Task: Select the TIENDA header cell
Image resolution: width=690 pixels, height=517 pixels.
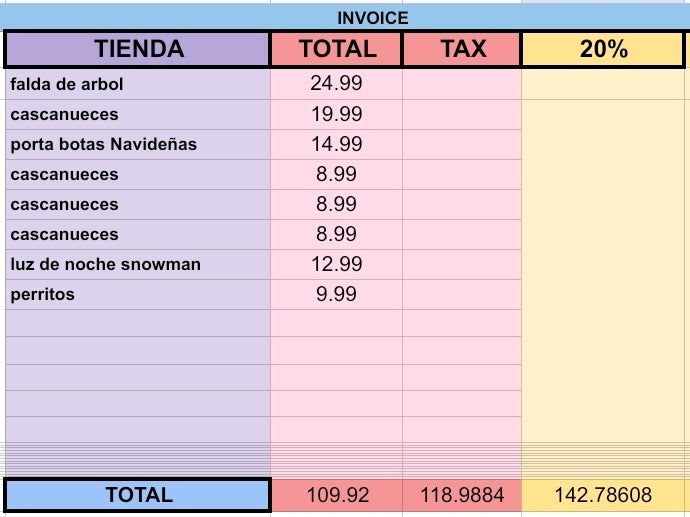Action: click(138, 49)
